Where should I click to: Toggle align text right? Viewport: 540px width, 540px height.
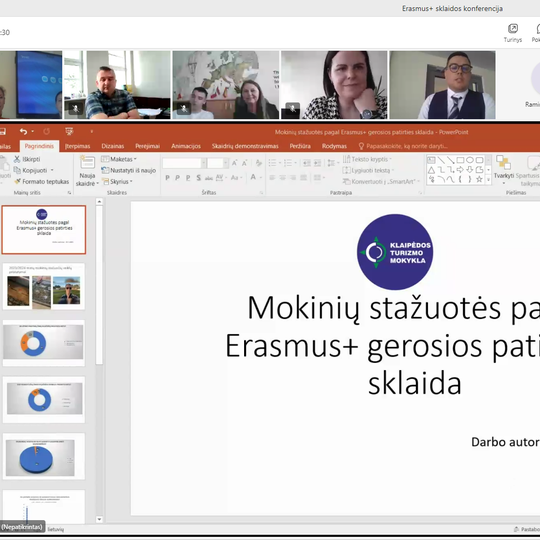[x=293, y=177]
